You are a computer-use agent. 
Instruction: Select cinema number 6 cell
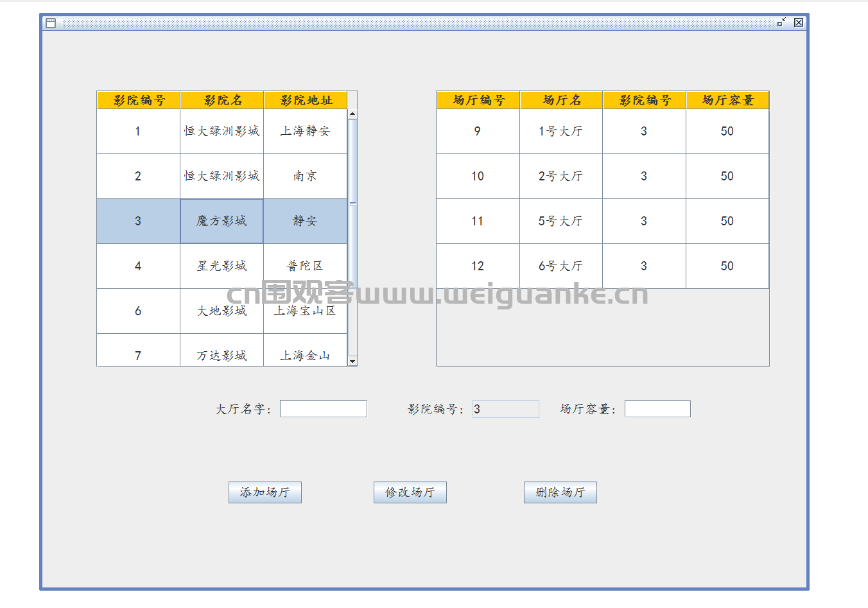tap(139, 311)
